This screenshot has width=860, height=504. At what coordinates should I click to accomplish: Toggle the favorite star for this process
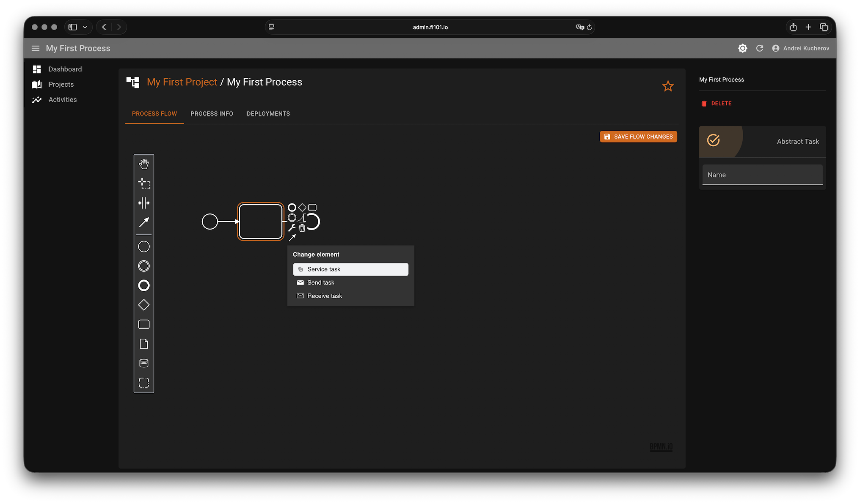(x=668, y=86)
